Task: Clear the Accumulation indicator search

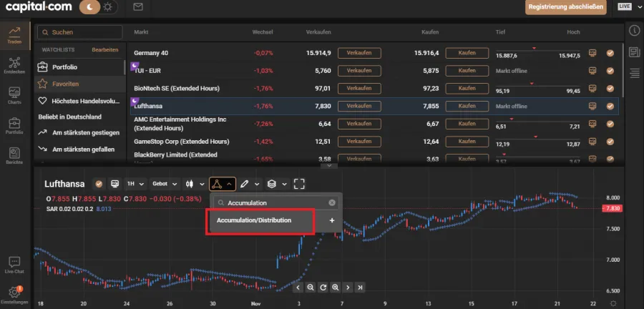Action: pos(332,202)
